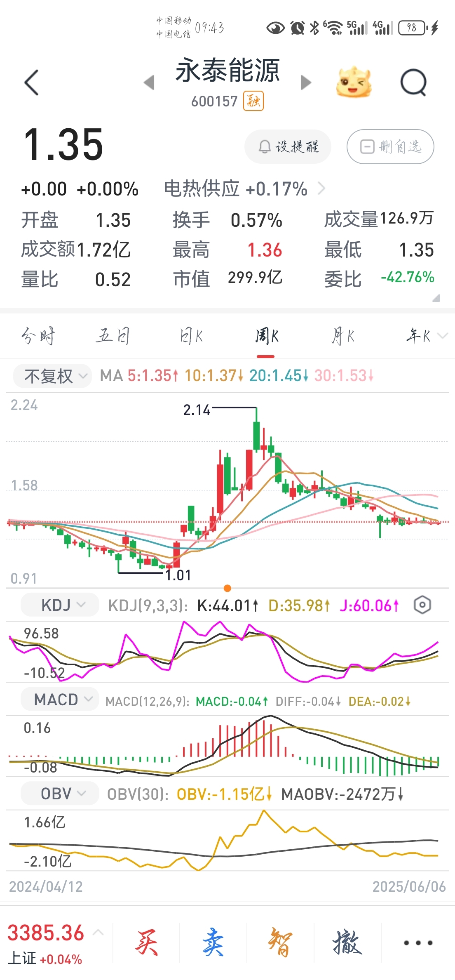Open the MACD indicator dropdown
The width and height of the screenshot is (455, 980).
point(60,699)
